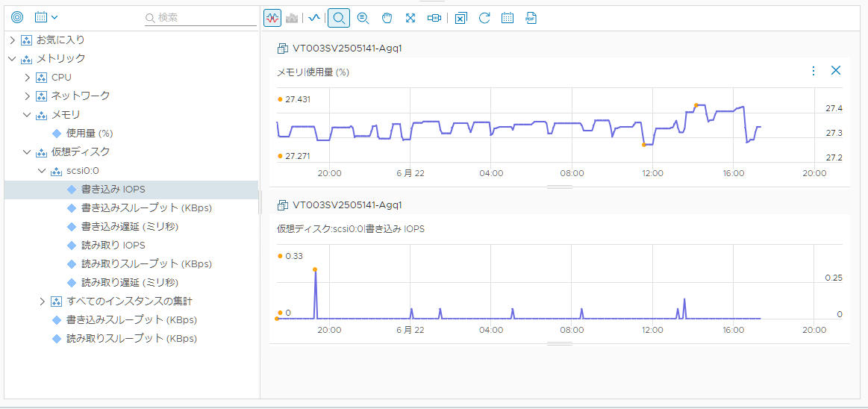This screenshot has width=868, height=409.
Task: Click the zoom-the-view magnifier with lines icon
Action: point(363,18)
